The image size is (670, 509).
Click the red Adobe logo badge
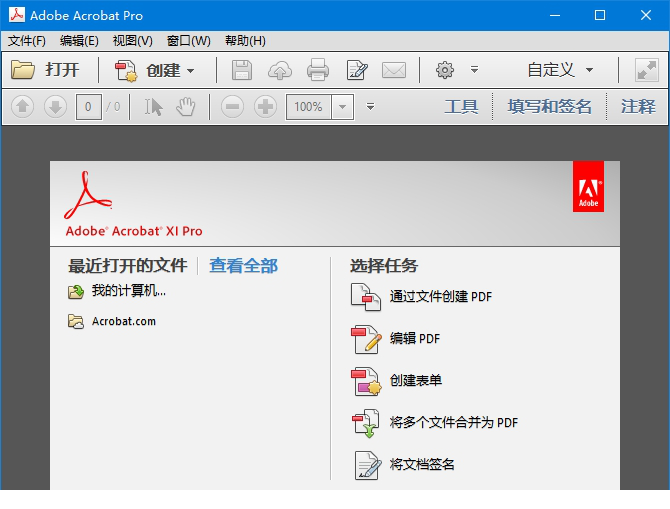[x=588, y=186]
